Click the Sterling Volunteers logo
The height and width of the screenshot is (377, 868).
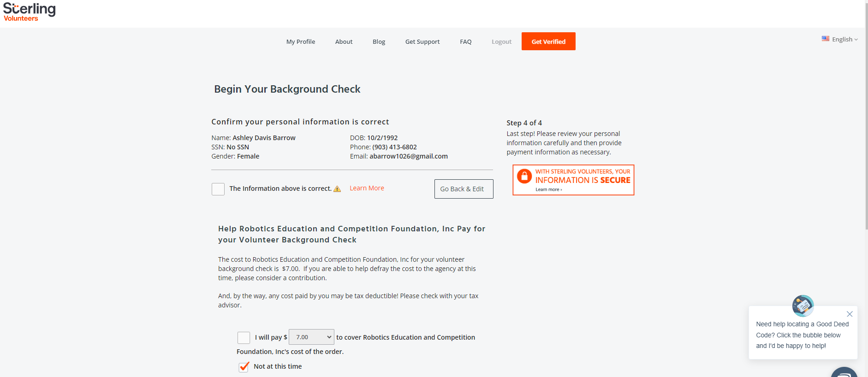click(x=29, y=12)
